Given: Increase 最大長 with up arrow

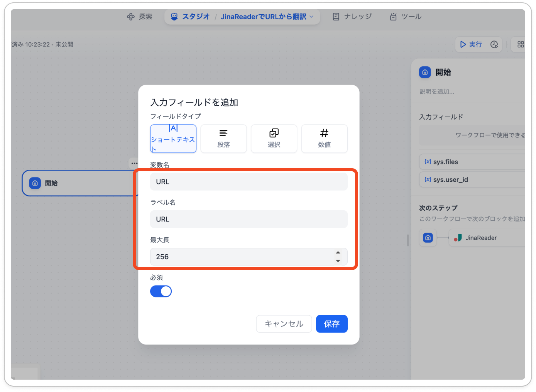Looking at the screenshot, I should 338,253.
